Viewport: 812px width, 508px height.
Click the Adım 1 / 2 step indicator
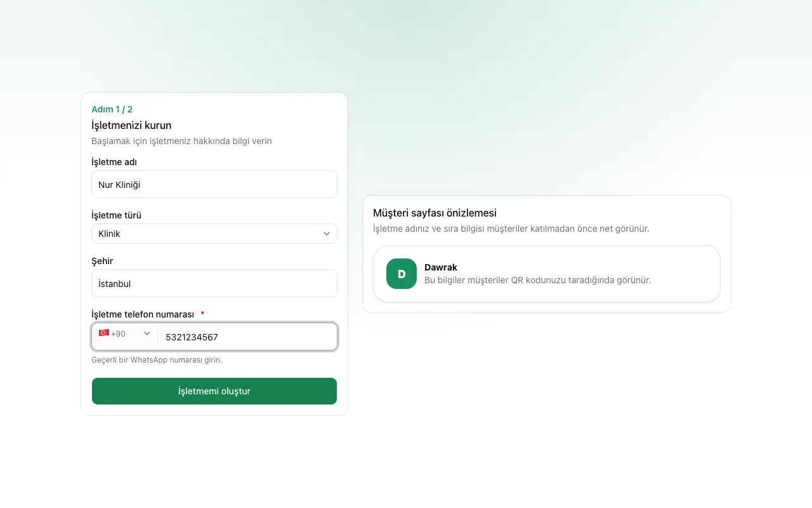tap(112, 109)
